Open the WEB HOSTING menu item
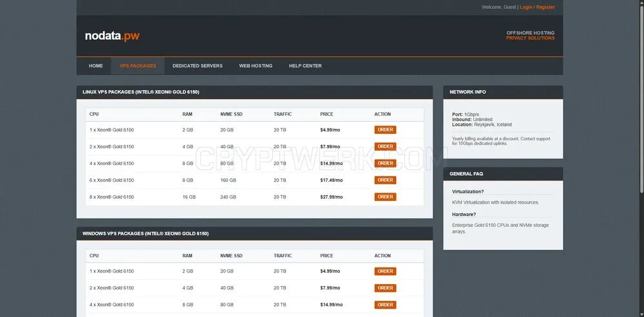This screenshot has height=317, width=644. pyautogui.click(x=256, y=66)
